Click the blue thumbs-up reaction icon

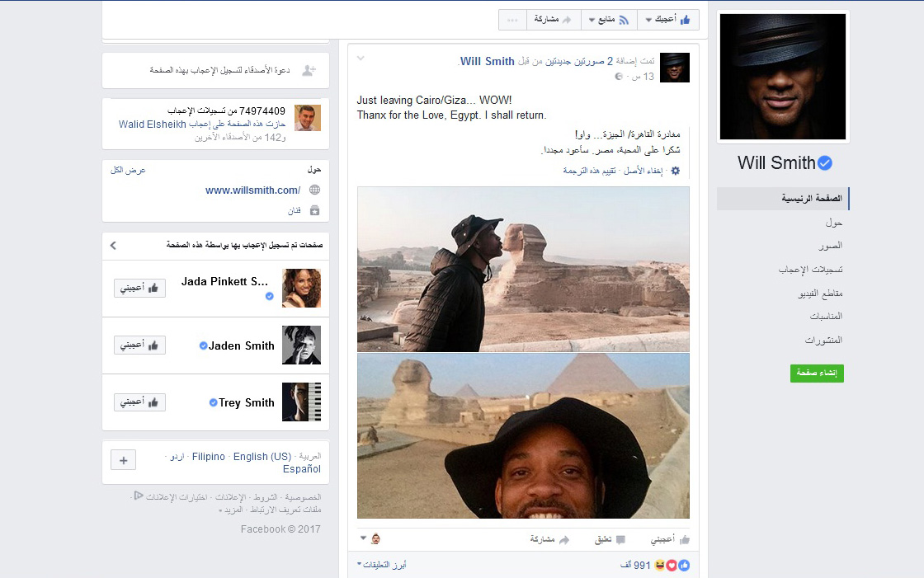tap(684, 566)
